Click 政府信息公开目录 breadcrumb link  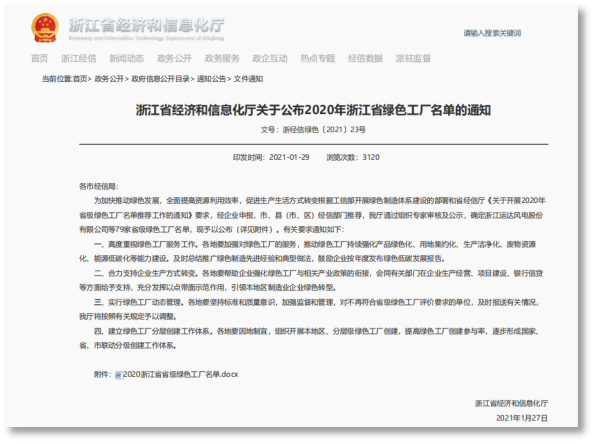pos(160,79)
